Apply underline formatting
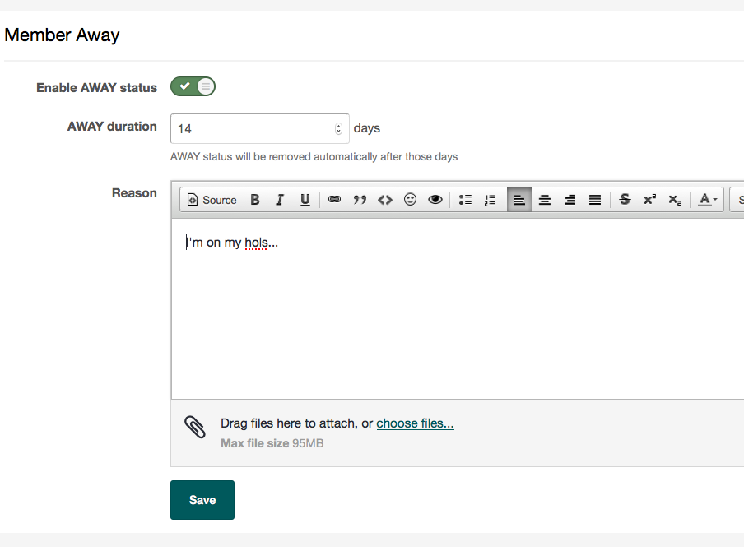 [x=305, y=200]
